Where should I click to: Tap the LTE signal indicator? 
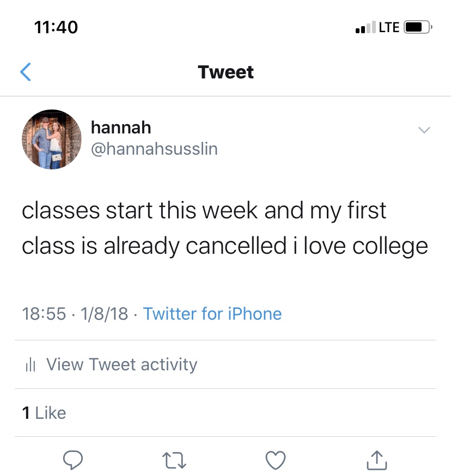pyautogui.click(x=389, y=27)
